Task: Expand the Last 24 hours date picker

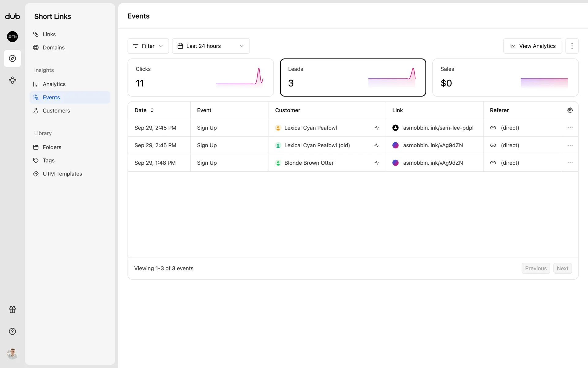Action: pyautogui.click(x=211, y=46)
